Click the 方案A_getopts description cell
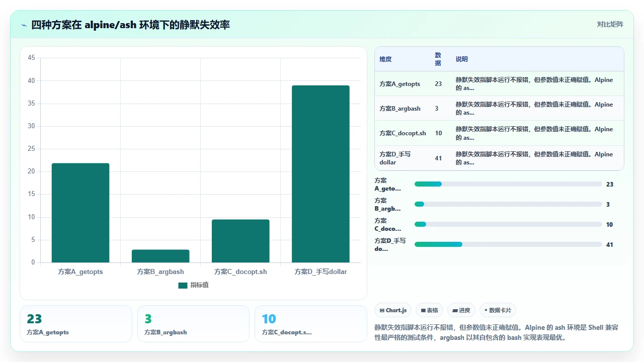This screenshot has height=362, width=644. (534, 84)
